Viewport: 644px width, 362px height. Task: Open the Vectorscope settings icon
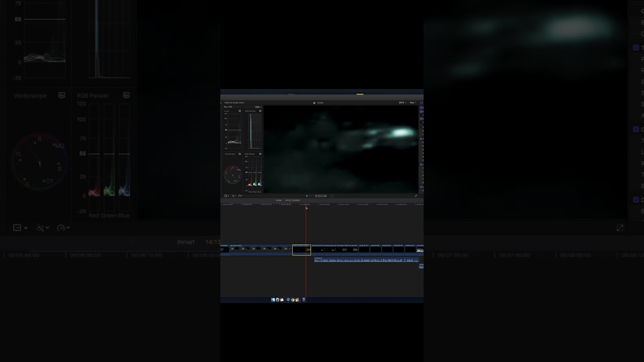coord(239,154)
